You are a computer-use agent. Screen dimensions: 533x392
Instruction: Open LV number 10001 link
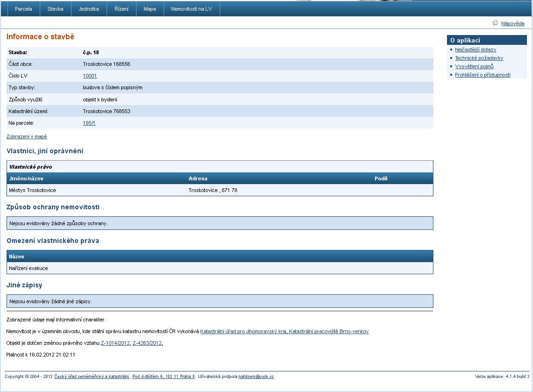coord(90,76)
